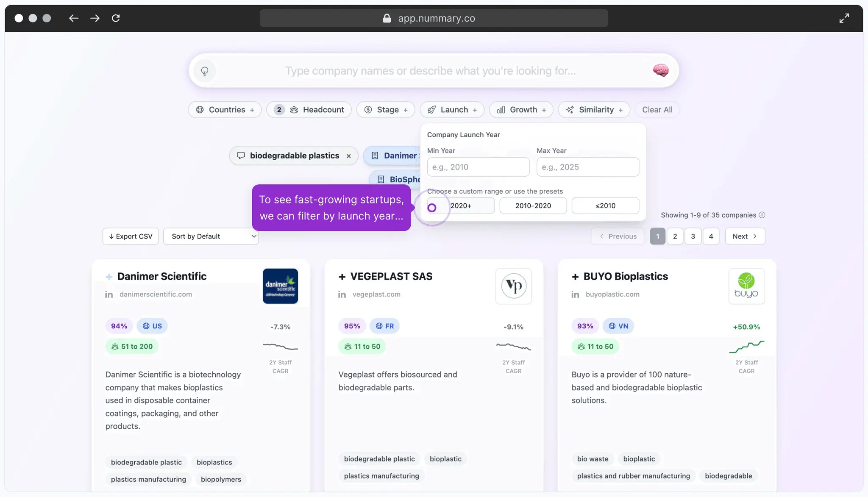Go to results page 2
This screenshot has width=868, height=497.
[x=675, y=236]
